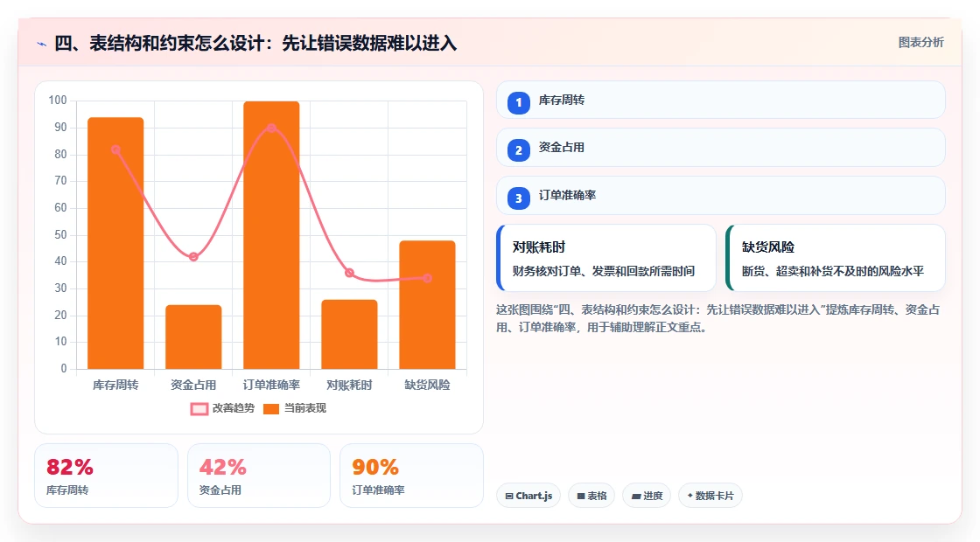Open the 对账耗时 info card

[606, 258]
